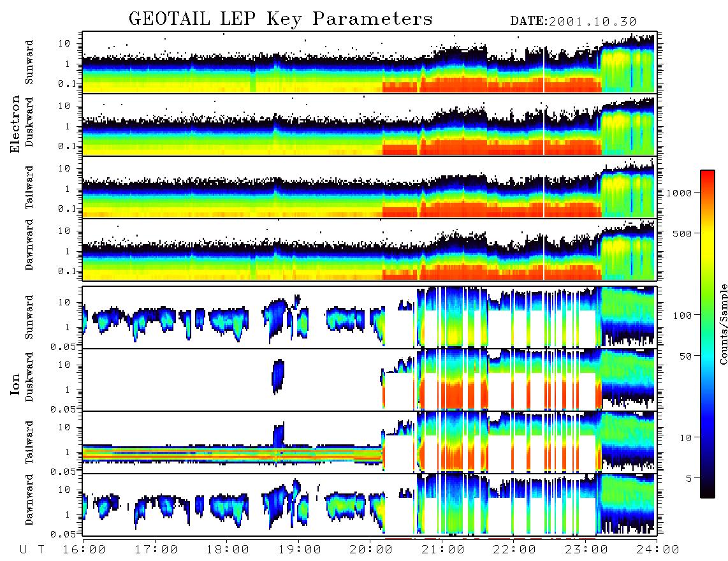Viewport: 728px width, 561px height.
Task: Select the 500 colorbar tick label
Action: coord(683,233)
